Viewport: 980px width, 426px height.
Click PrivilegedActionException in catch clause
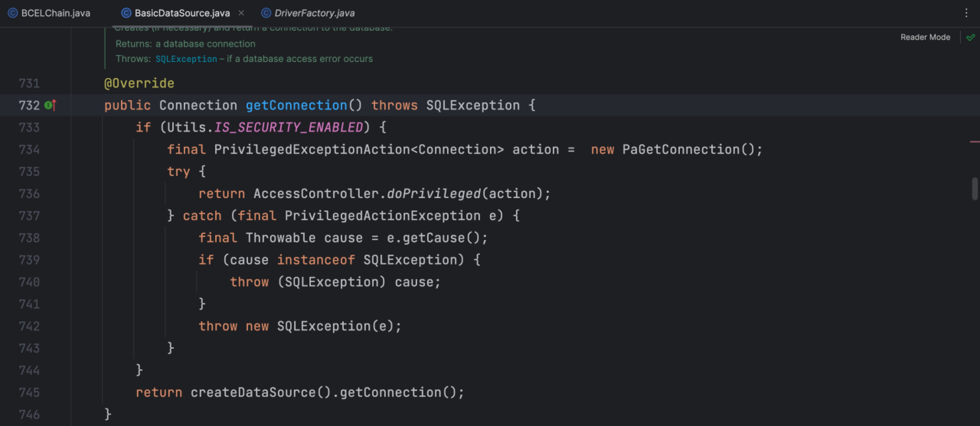[x=382, y=216]
